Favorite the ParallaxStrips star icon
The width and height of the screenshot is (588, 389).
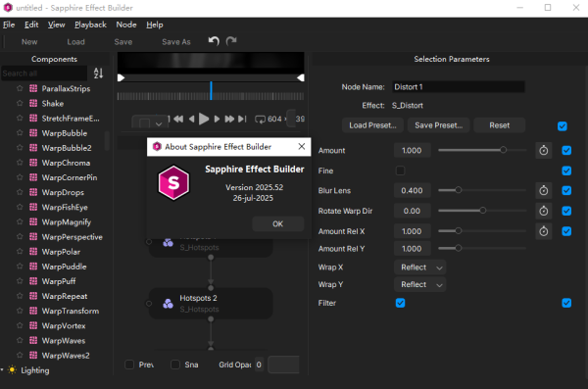[x=20, y=88]
